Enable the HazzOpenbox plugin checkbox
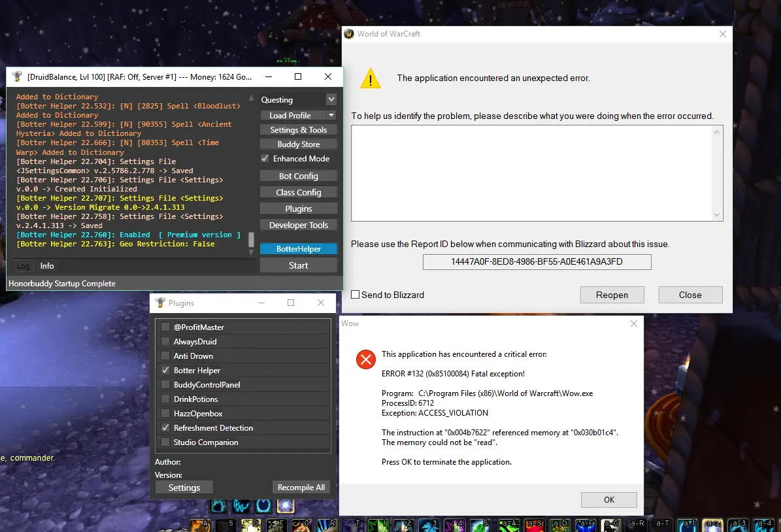Viewport: 781px width, 532px height. pyautogui.click(x=165, y=414)
